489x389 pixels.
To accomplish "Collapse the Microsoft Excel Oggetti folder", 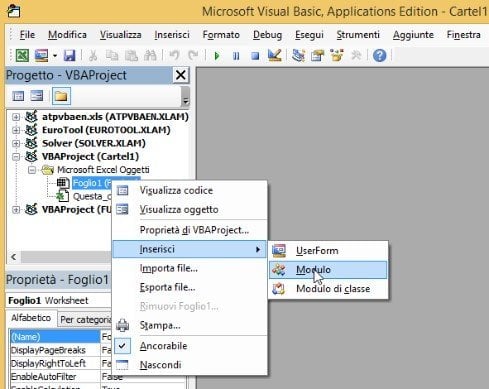I will 32,170.
